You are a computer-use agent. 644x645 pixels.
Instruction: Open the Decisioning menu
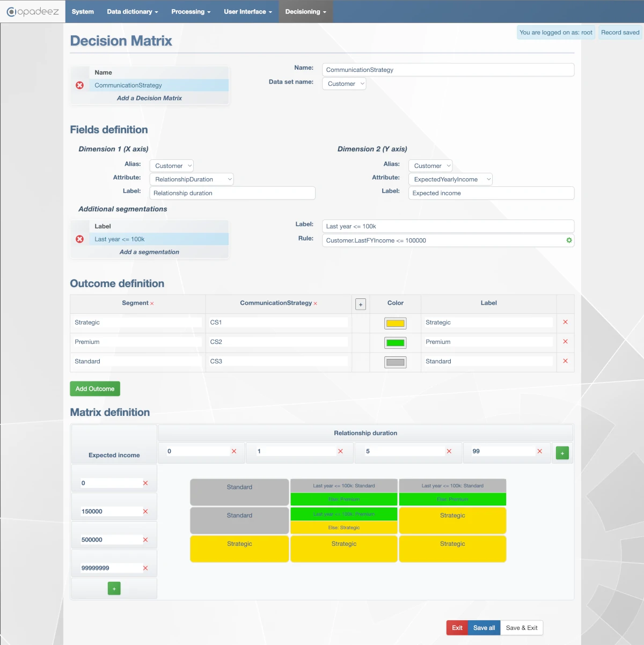pos(305,11)
